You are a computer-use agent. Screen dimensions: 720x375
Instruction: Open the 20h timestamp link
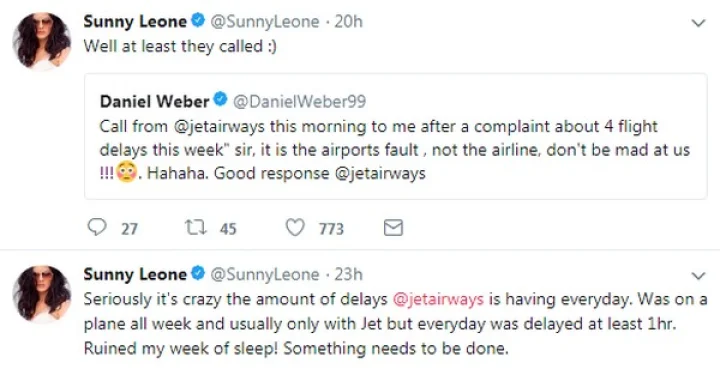click(349, 22)
